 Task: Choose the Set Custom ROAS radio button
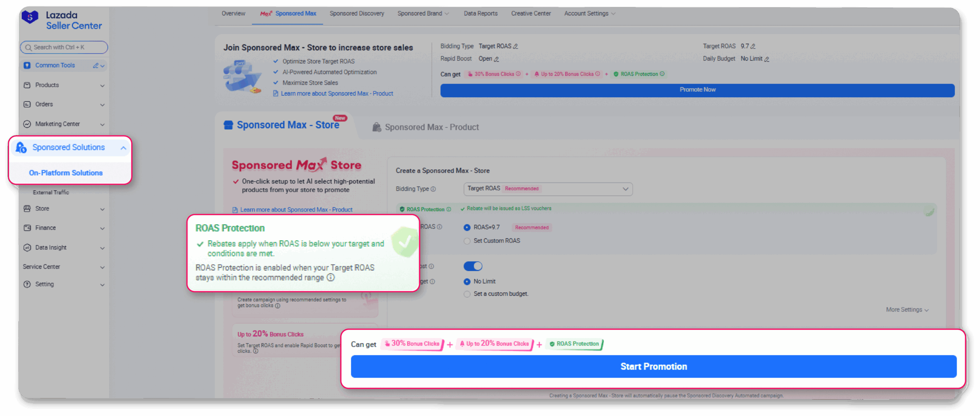coord(467,241)
